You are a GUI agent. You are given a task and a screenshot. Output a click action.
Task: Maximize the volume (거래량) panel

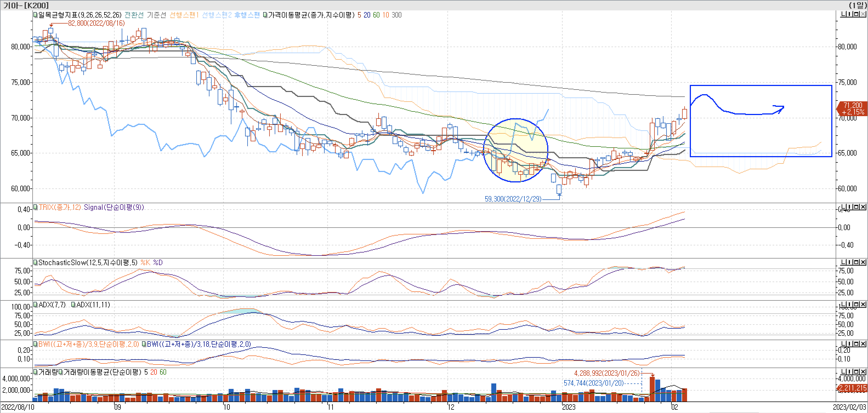coord(857,371)
